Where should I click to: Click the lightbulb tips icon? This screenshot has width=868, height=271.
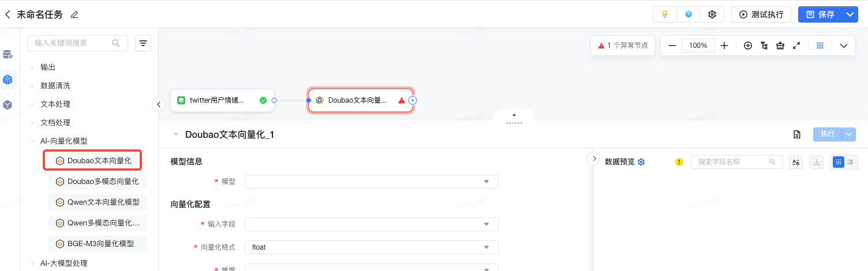tap(665, 14)
